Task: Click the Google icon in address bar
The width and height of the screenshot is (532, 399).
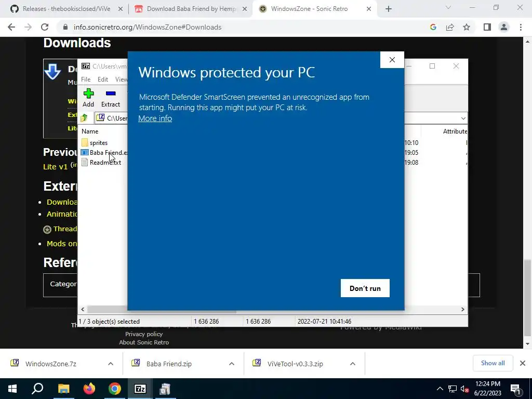Action: [x=433, y=27]
